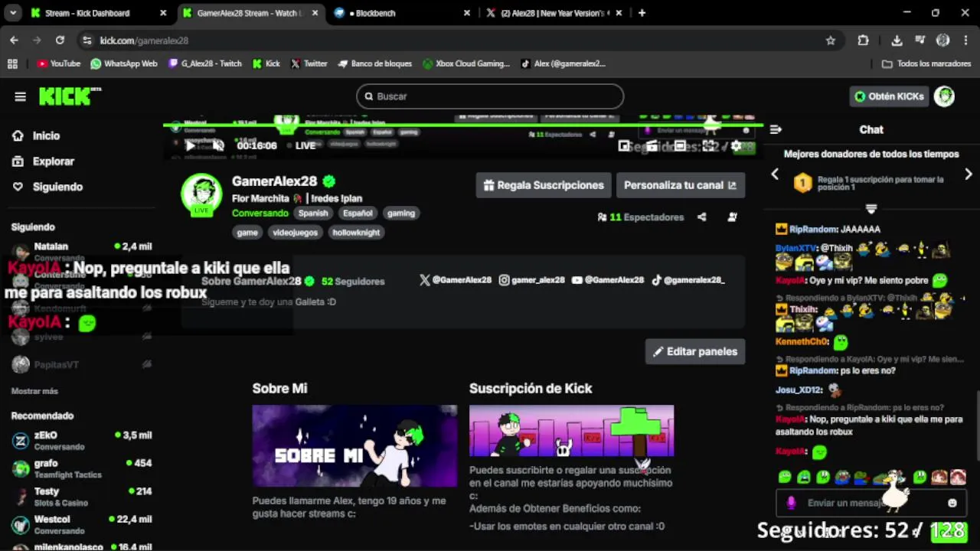Click the share channel icon
The height and width of the screenshot is (551, 980).
pyautogui.click(x=701, y=217)
